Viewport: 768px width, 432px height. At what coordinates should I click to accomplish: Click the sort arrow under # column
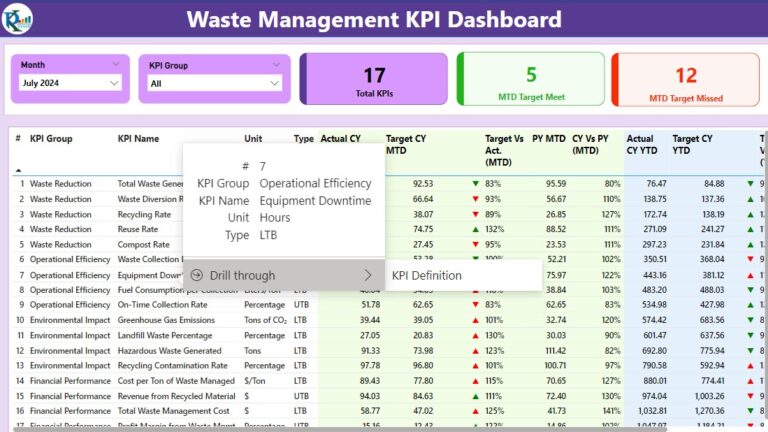(x=18, y=170)
